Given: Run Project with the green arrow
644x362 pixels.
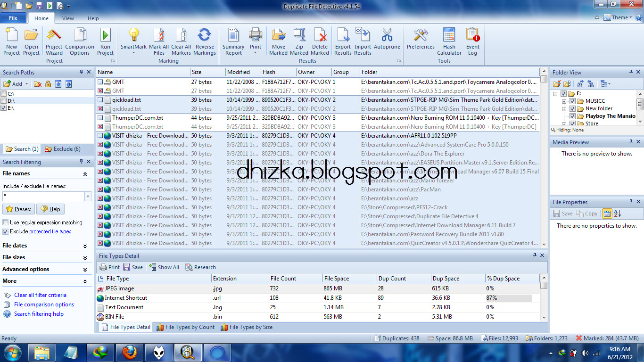Looking at the screenshot, I should tap(106, 41).
